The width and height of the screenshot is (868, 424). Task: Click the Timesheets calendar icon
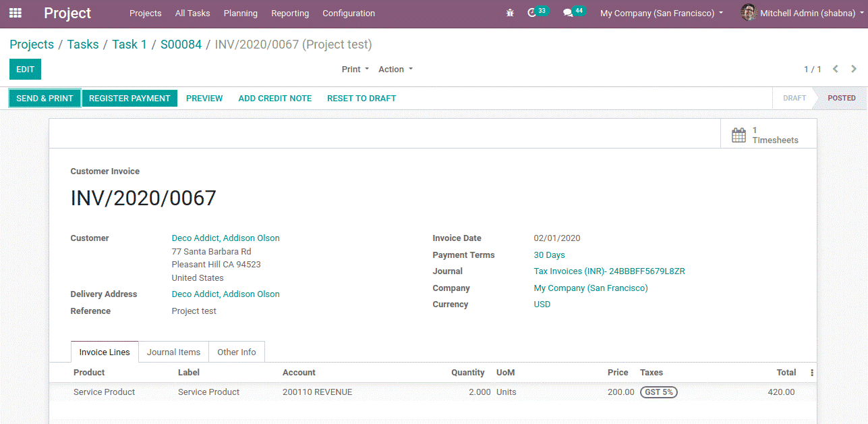point(739,135)
